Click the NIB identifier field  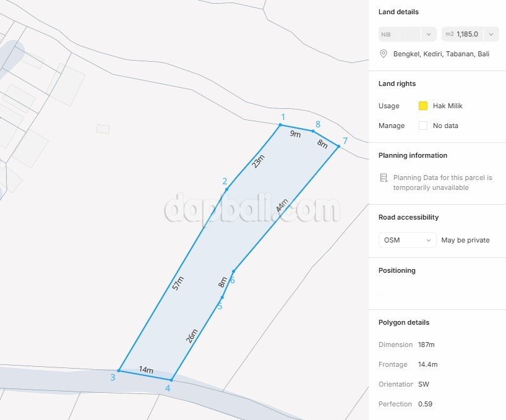pos(399,34)
